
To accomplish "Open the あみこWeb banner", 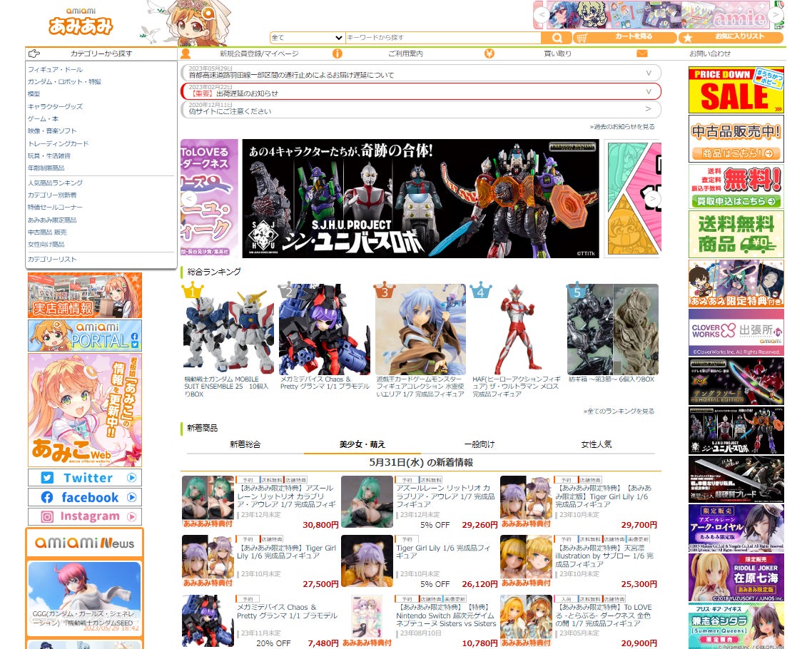I will tap(85, 410).
